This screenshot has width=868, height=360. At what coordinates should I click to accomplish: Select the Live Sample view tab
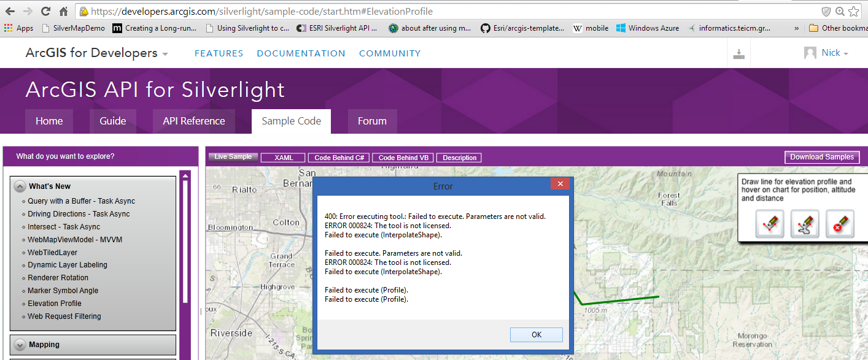(x=233, y=157)
